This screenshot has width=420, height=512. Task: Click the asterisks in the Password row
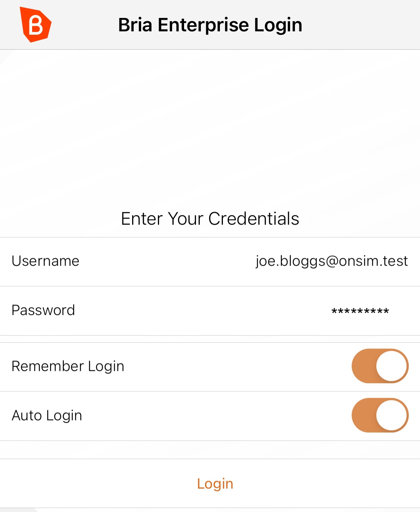pyautogui.click(x=360, y=310)
